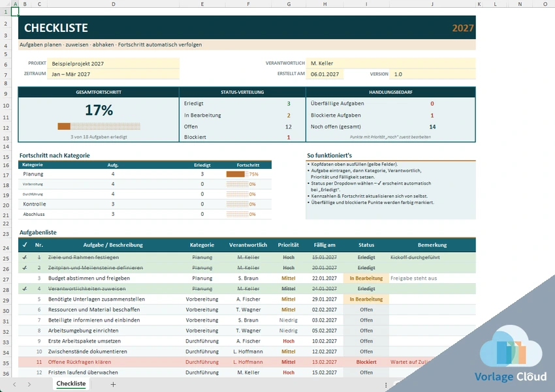Open the priority cell Hoch for Erste Arbeitspakete umsetzen

pyautogui.click(x=289, y=341)
